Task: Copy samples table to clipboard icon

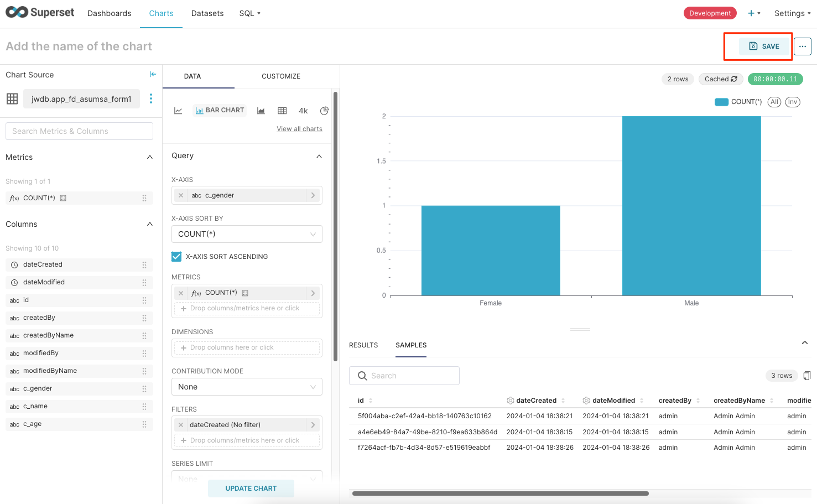Action: 806,376
